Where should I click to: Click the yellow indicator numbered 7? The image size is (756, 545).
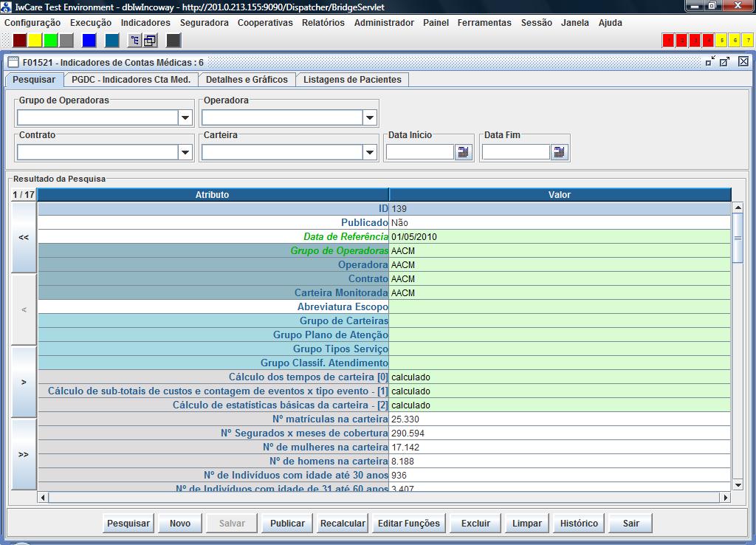(746, 41)
